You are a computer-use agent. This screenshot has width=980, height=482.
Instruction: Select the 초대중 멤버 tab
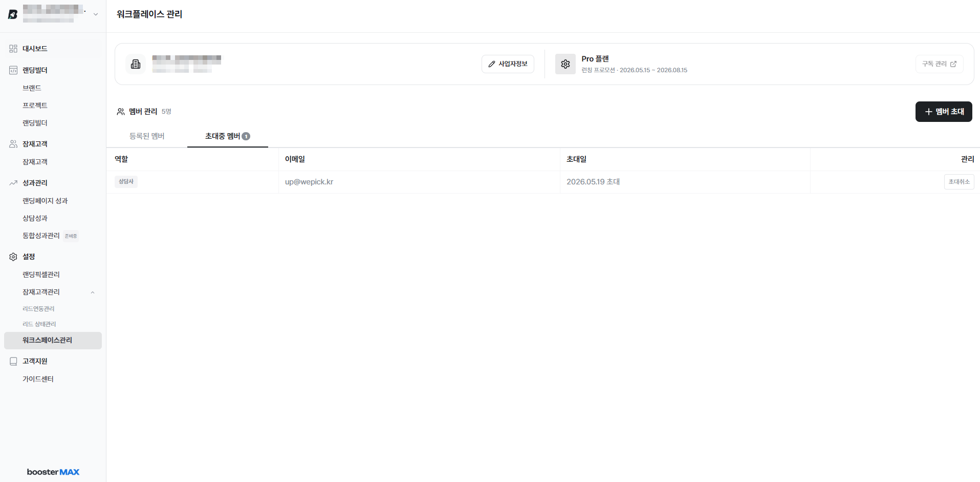(x=227, y=136)
